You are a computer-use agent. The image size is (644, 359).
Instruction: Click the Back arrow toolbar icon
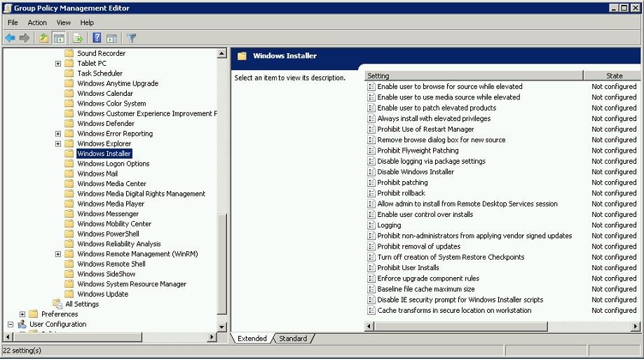coord(11,38)
